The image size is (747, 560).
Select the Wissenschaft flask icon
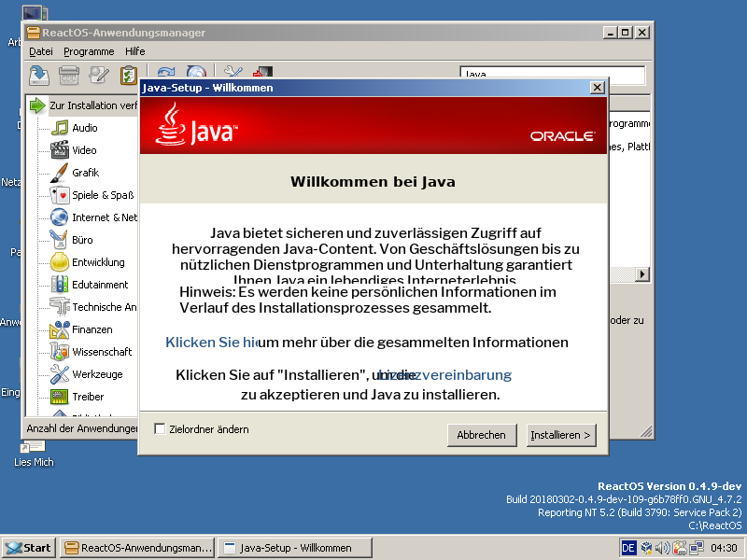click(x=60, y=352)
